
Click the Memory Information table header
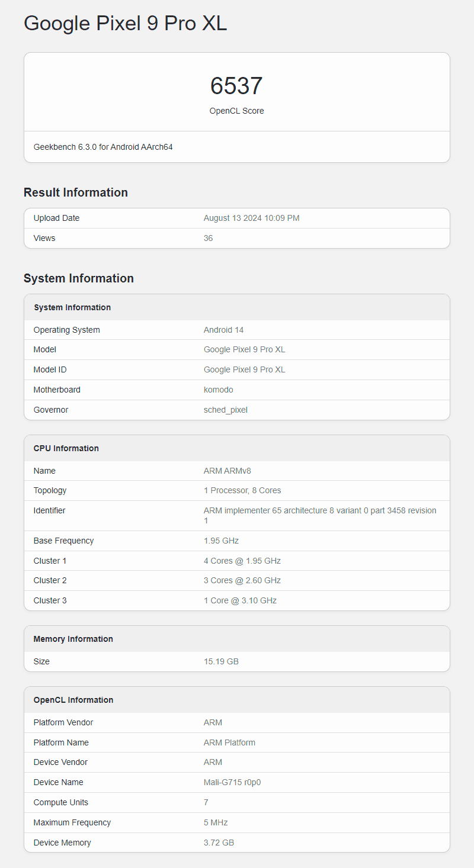(x=73, y=639)
